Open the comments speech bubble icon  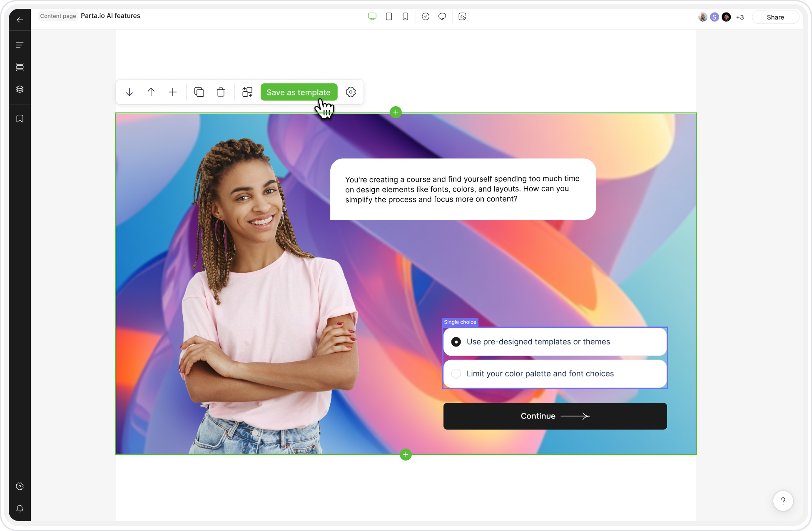pyautogui.click(x=442, y=17)
